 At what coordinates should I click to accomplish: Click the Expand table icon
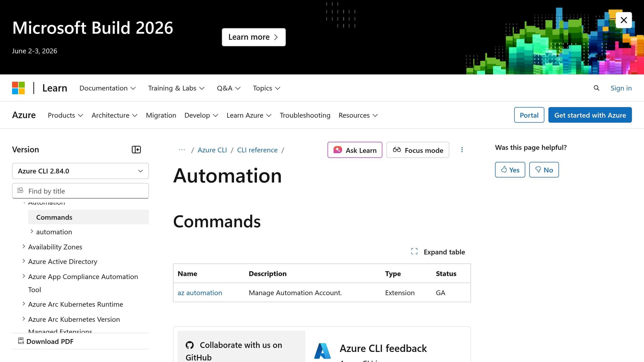point(414,251)
